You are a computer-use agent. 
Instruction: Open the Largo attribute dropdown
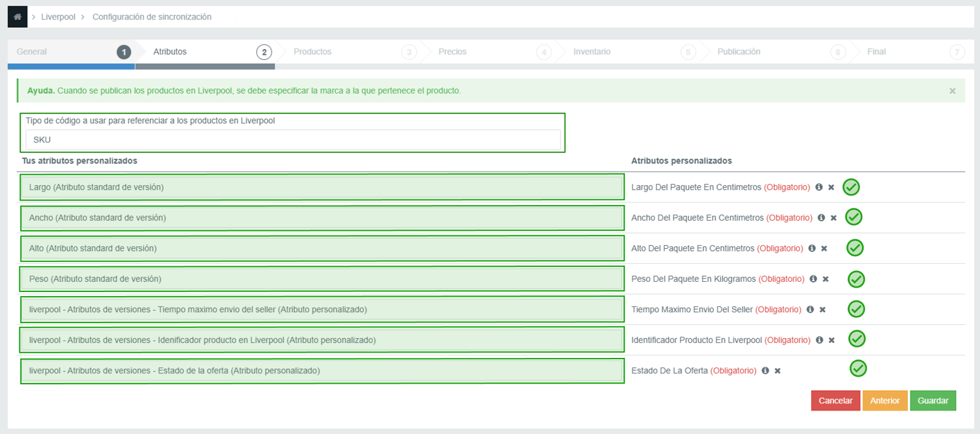tap(322, 187)
